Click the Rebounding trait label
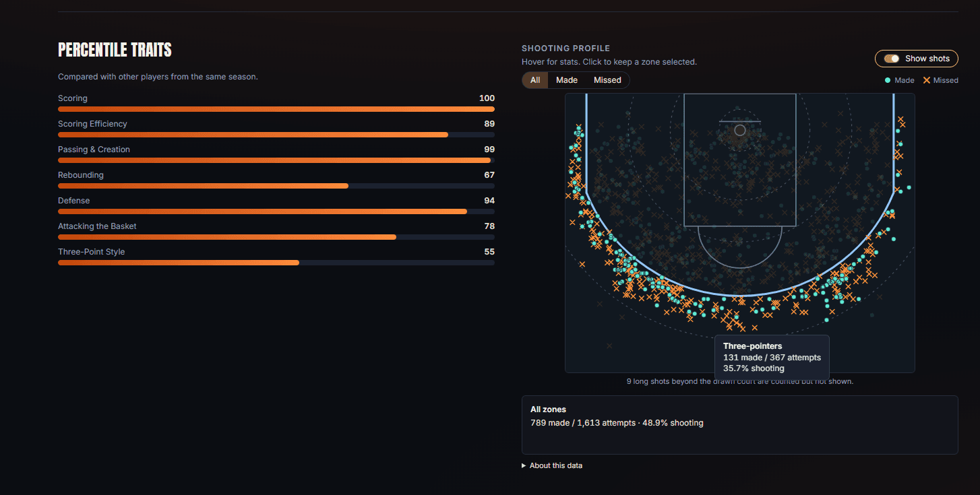 click(81, 175)
